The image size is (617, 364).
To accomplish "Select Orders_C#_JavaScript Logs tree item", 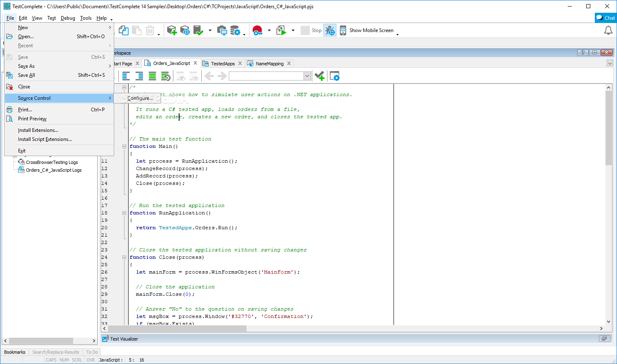I will click(x=54, y=170).
